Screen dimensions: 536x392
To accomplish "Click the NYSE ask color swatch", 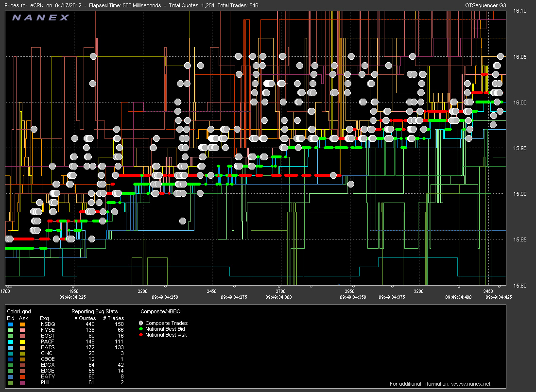I will [22, 330].
